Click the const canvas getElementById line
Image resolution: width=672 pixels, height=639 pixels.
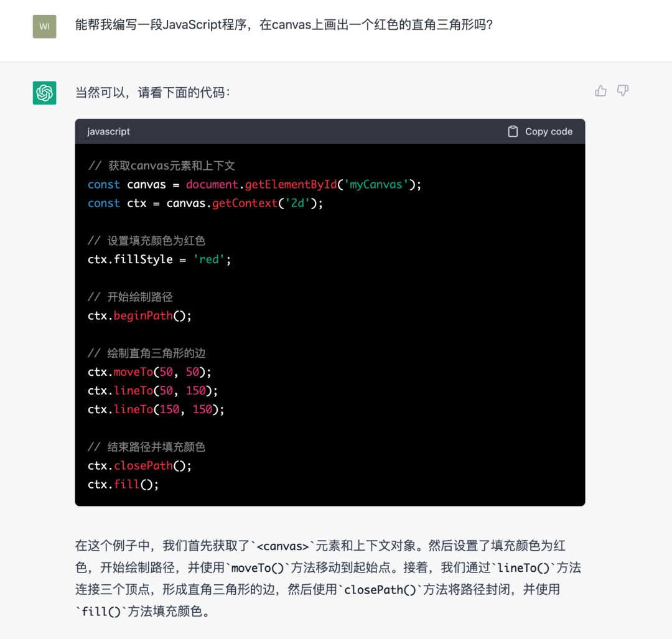tap(254, 185)
